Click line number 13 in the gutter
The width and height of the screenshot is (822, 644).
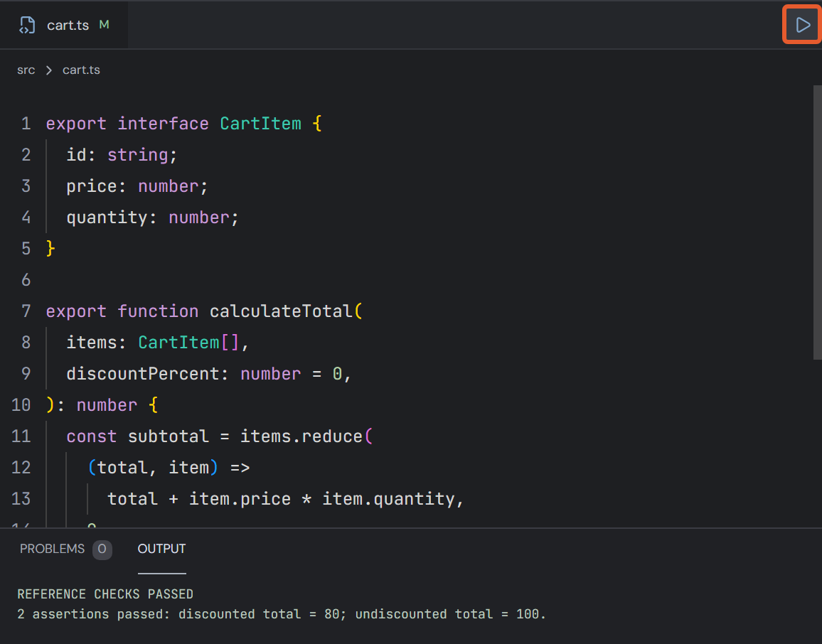tap(21, 499)
